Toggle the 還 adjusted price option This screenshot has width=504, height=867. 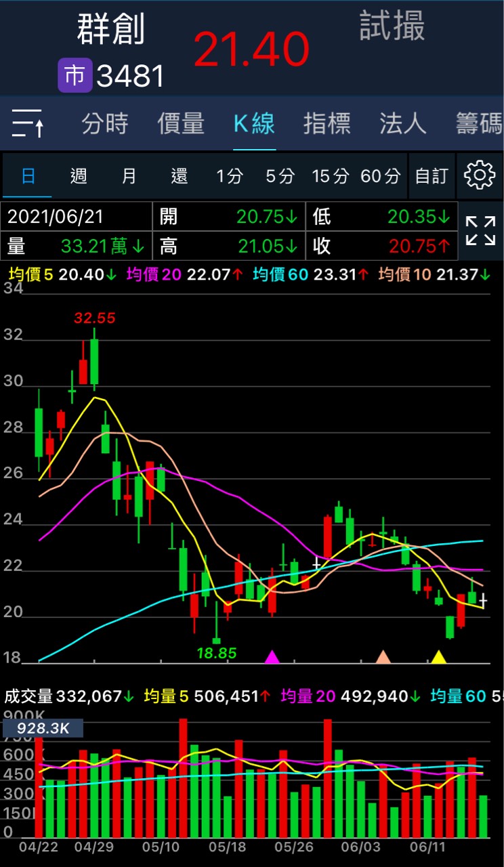click(x=179, y=177)
